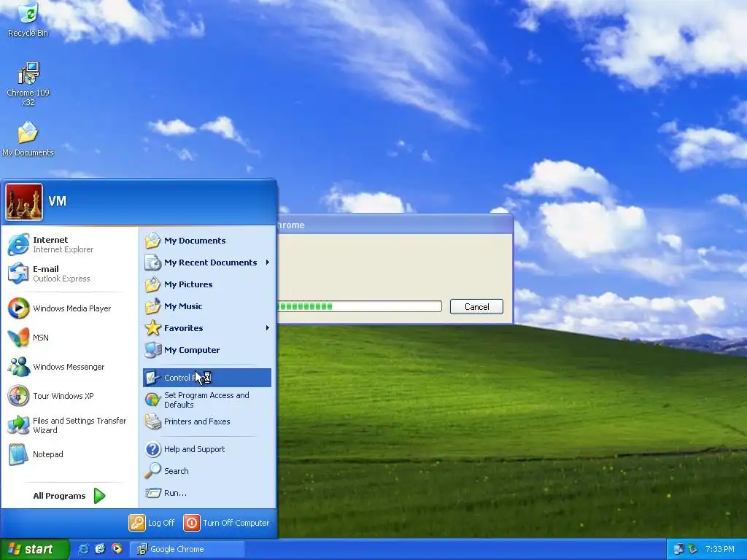Click the second system tray icon
747x560 pixels.
[x=693, y=549]
